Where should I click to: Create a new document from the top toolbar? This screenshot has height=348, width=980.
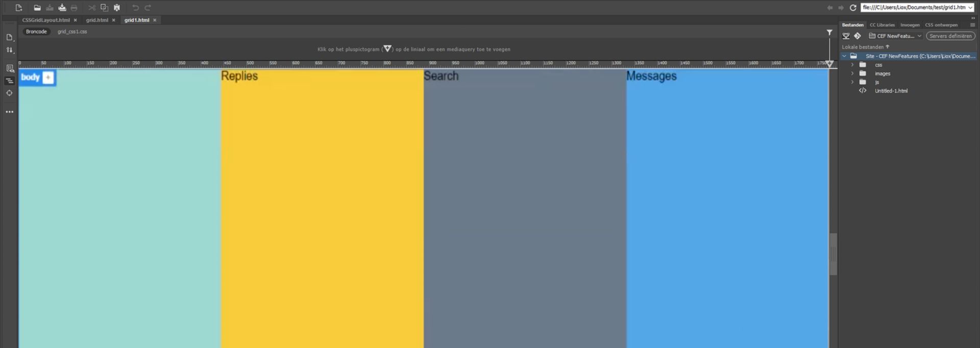(x=19, y=8)
